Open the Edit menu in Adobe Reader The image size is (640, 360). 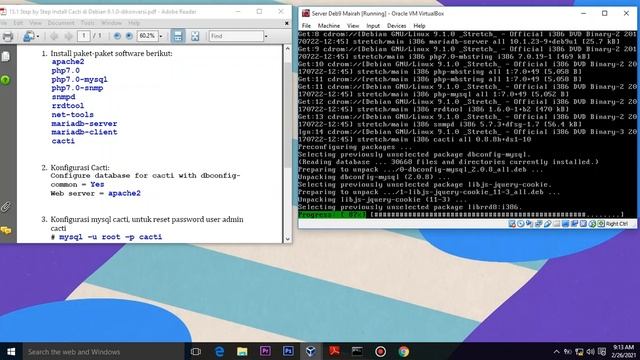click(18, 23)
